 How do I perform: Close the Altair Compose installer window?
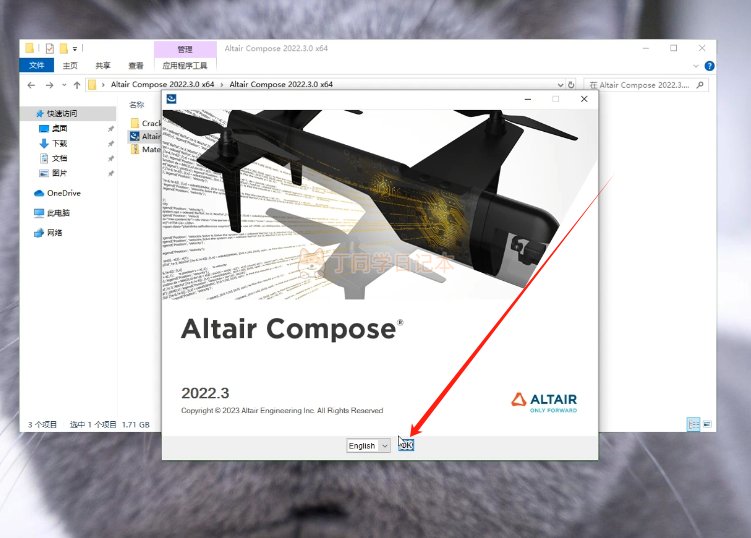[584, 99]
